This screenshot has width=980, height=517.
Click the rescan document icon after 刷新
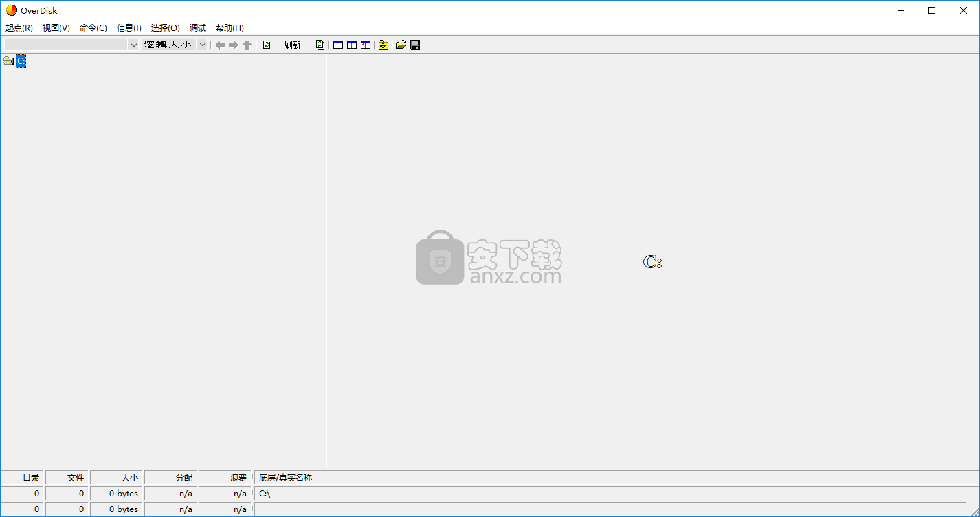320,45
